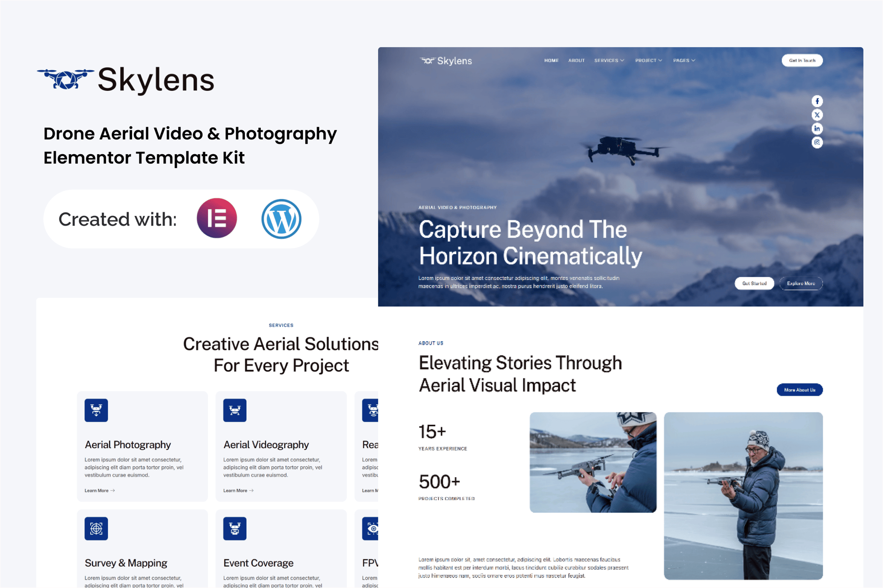Expand the Pages menu dropdown
This screenshot has height=588, width=883.
click(x=684, y=61)
